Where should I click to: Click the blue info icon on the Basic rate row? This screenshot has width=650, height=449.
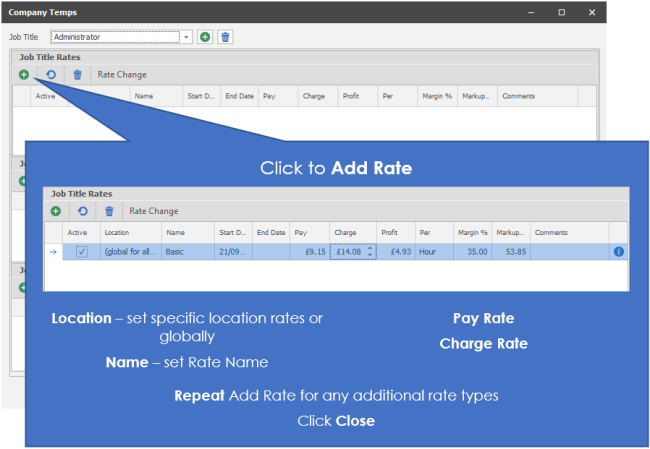(618, 252)
